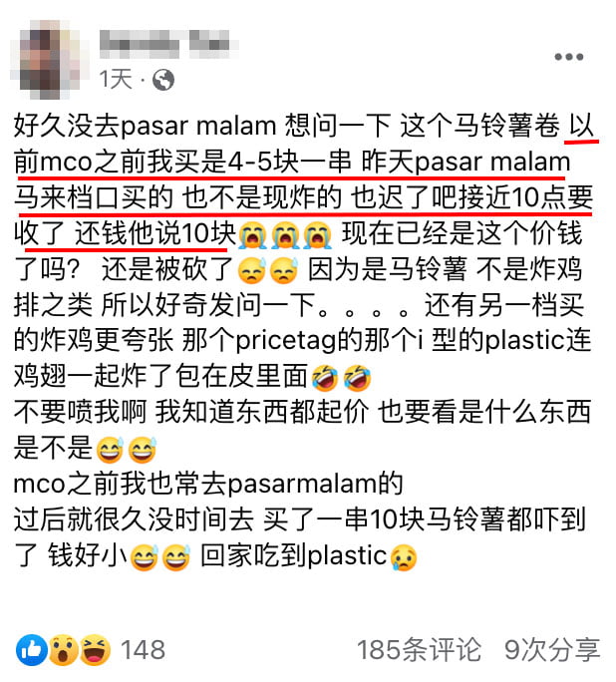Click the text line mco之前我也常去pasarmalam的
616x682 pixels.
[208, 484]
